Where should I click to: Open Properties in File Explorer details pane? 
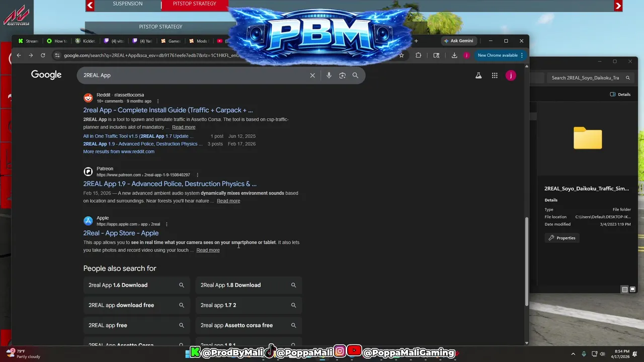click(562, 238)
